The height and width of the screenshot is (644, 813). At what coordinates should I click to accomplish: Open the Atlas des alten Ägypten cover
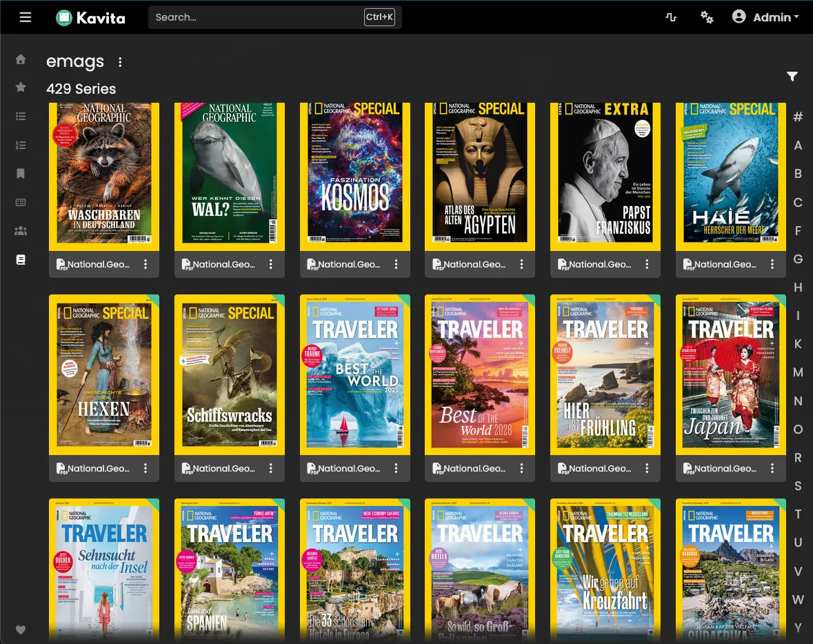point(480,177)
